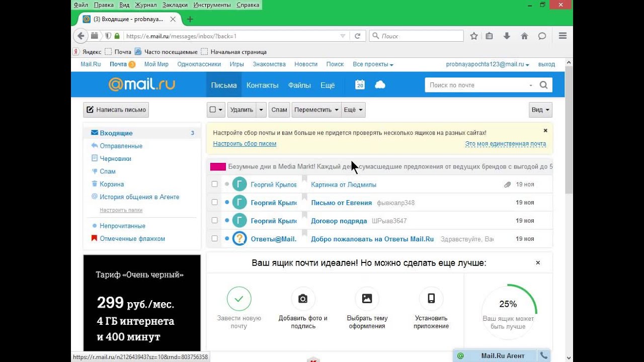Open the probnayapochta123@mail.ru account dropdown
Screen dimensions: 644x362
[488, 64]
